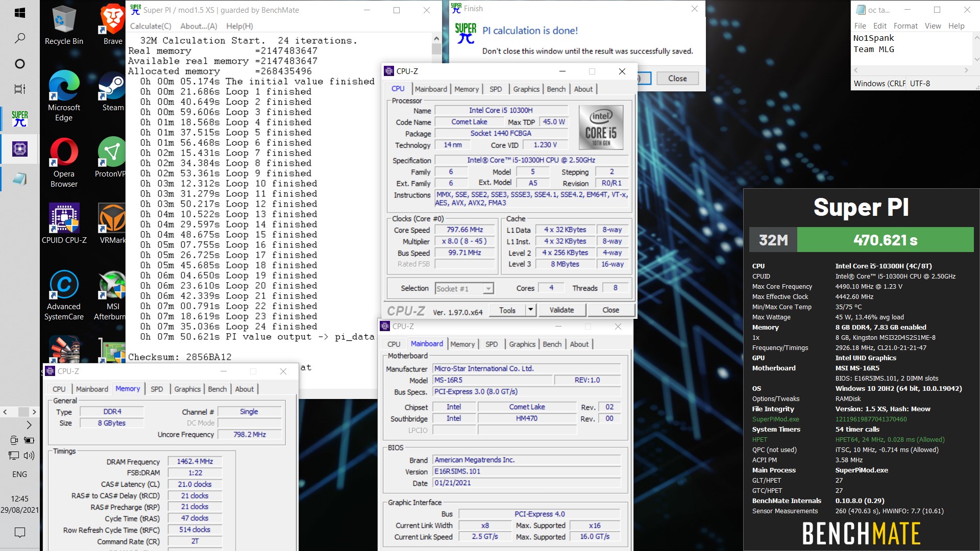Switch to Memory tab in CPU-Z CPU window
Image resolution: width=980 pixels, height=551 pixels.
467,89
